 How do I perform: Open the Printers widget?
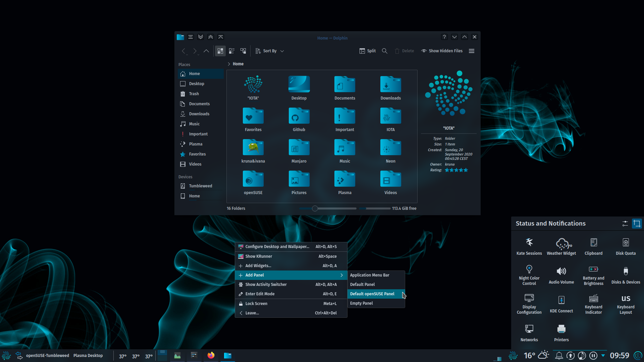pos(561,333)
